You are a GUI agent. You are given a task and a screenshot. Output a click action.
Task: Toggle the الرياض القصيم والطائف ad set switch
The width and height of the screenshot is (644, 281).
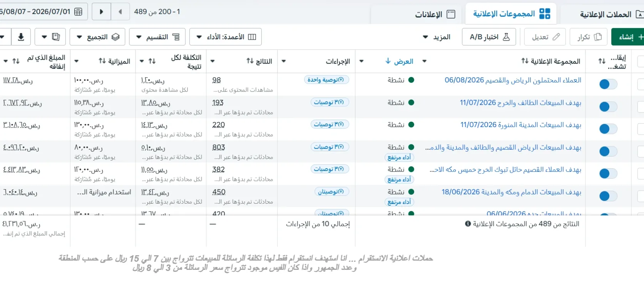coord(608,151)
